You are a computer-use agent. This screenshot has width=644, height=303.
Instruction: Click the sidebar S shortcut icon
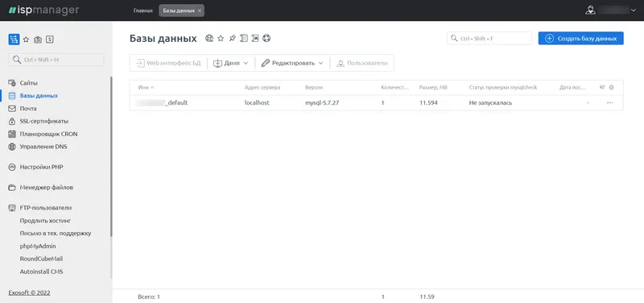[x=50, y=39]
